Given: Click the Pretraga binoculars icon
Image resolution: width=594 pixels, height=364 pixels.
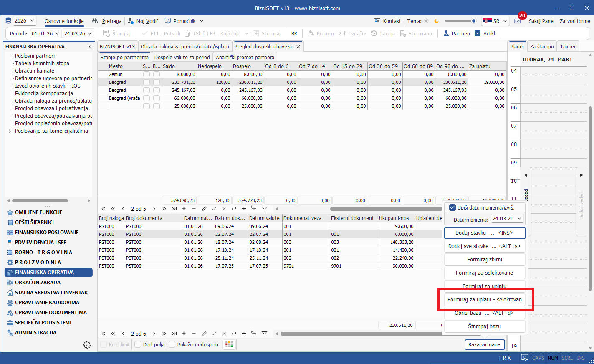Looking at the screenshot, I should point(95,21).
